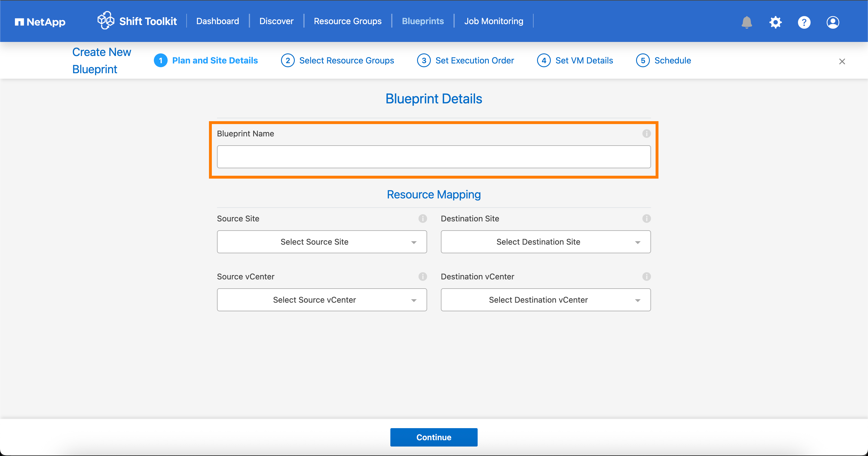The image size is (868, 456).
Task: Click the Shift Toolkit title text
Action: coord(148,21)
